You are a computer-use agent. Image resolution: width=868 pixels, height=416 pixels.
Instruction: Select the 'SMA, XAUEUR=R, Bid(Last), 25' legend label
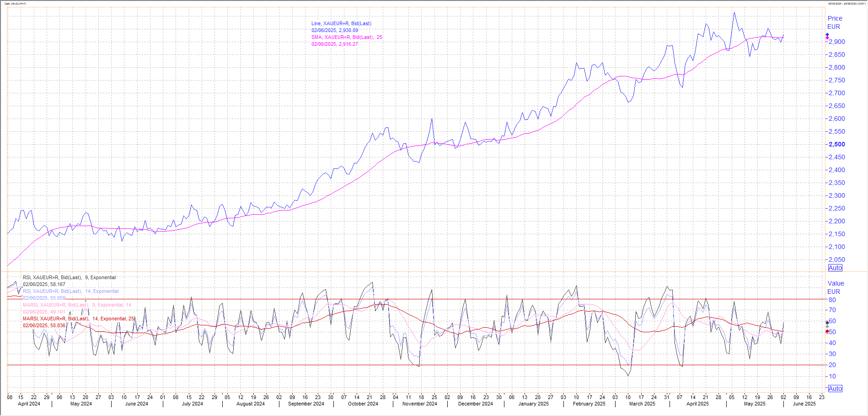[347, 37]
